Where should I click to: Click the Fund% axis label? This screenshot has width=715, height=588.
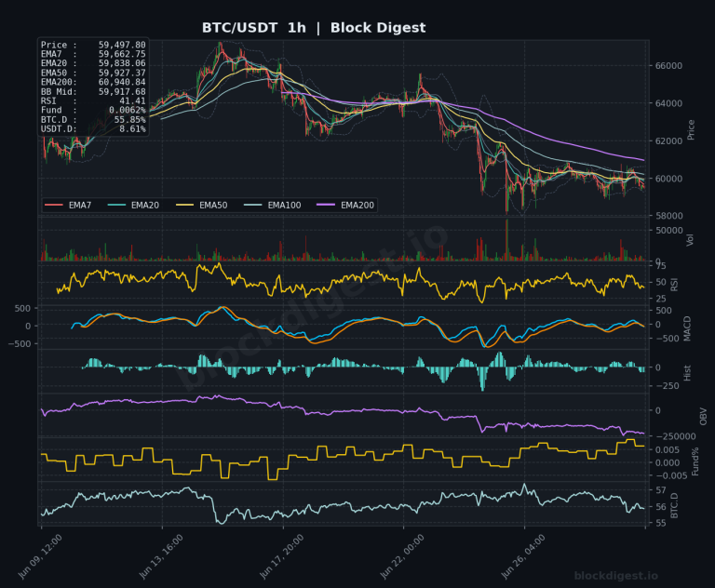tap(695, 462)
